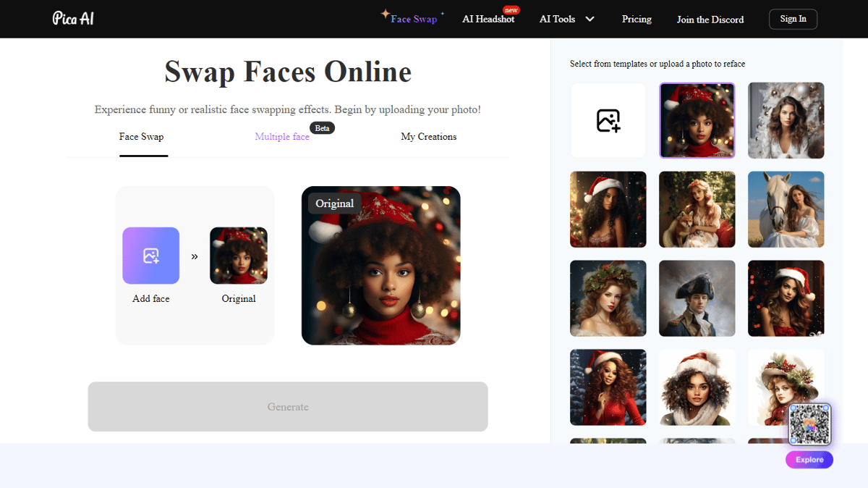The width and height of the screenshot is (868, 488).
Task: Click the small Original face thumbnail
Action: pyautogui.click(x=239, y=256)
